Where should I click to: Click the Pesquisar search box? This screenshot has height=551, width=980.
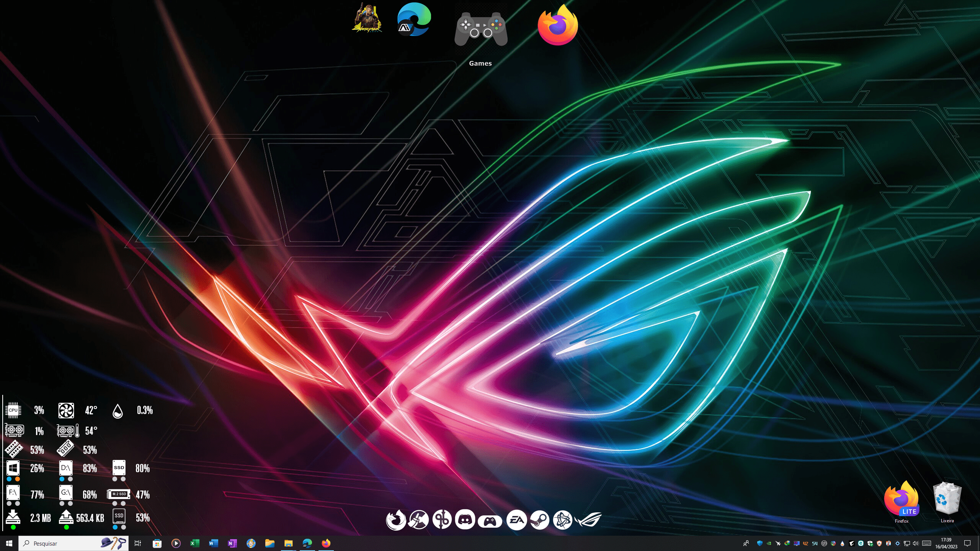(x=73, y=543)
